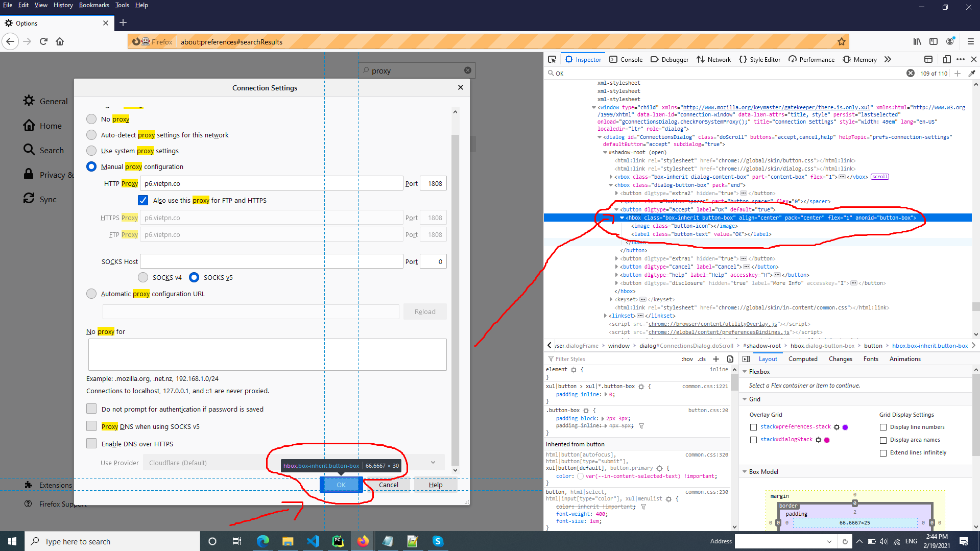
Task: Open Skype from the taskbar
Action: click(x=438, y=541)
